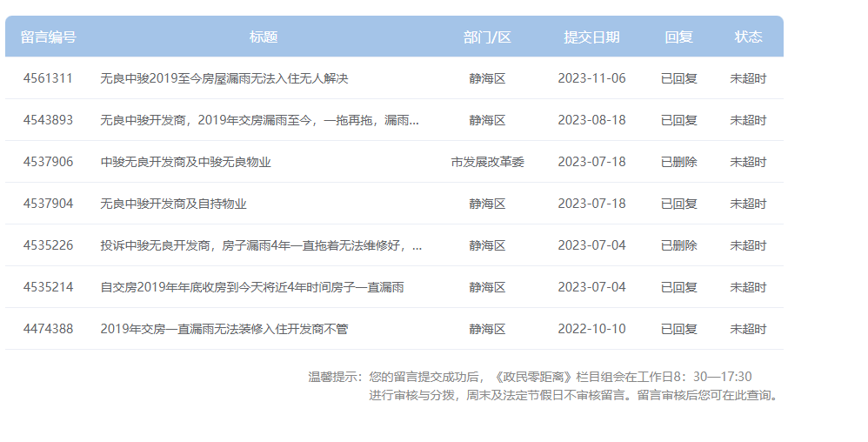
Task: Click 已删除 status for message 4537906
Action: (x=678, y=162)
